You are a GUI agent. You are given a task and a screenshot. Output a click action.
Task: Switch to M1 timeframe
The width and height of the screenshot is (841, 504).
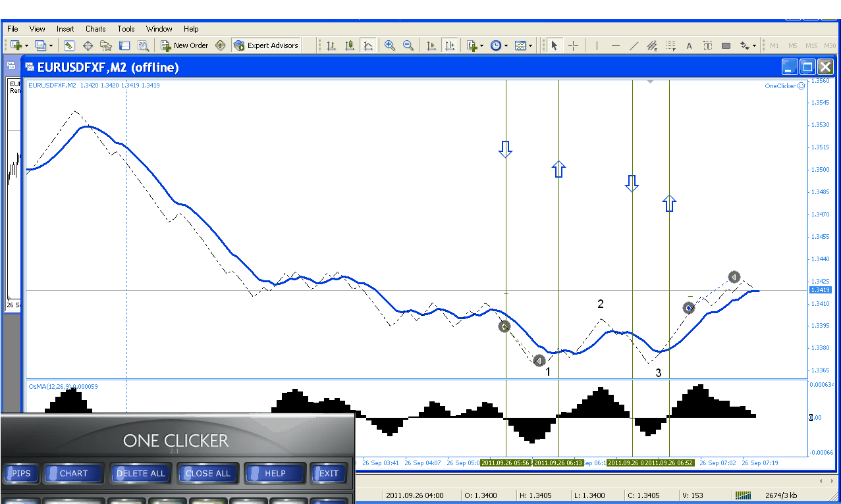pyautogui.click(x=774, y=45)
